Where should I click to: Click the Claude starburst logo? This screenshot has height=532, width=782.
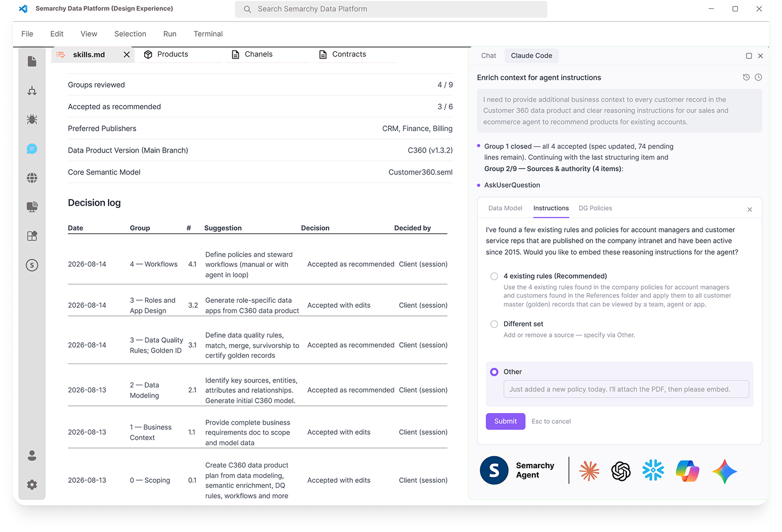click(589, 470)
